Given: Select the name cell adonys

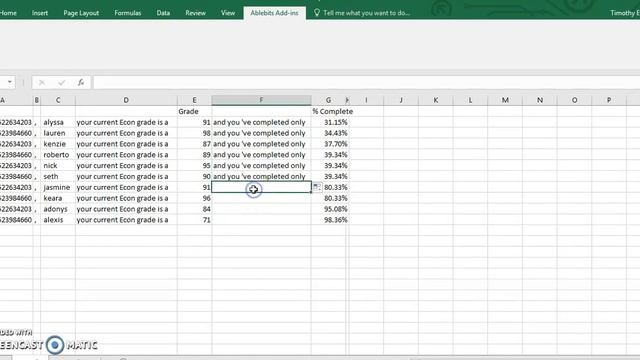Looking at the screenshot, I should point(58,209).
